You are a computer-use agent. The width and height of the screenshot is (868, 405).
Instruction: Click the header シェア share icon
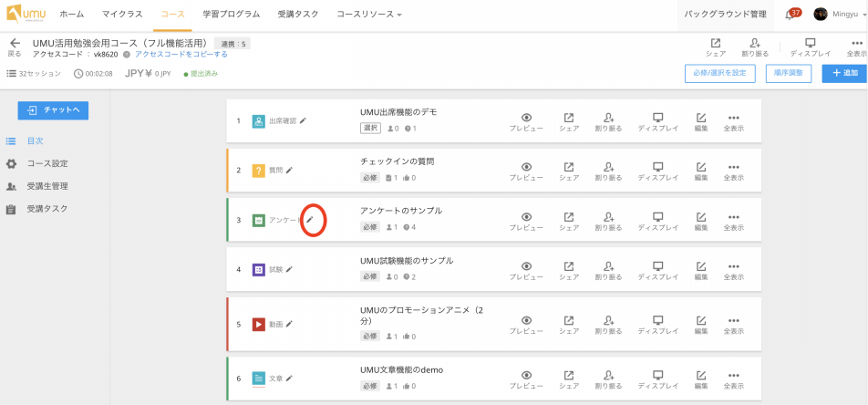(716, 47)
